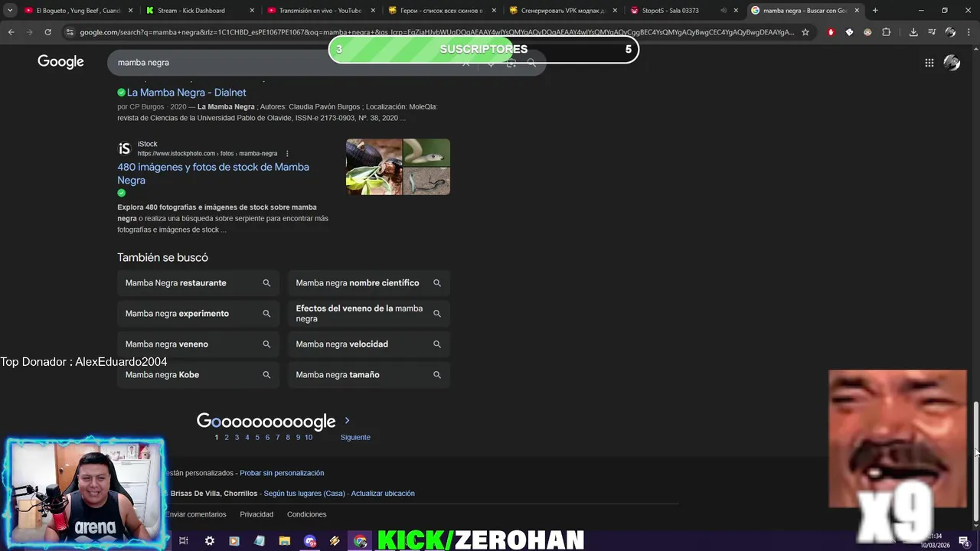Image resolution: width=980 pixels, height=551 pixels.
Task: View site information icon in address bar
Action: (x=70, y=32)
